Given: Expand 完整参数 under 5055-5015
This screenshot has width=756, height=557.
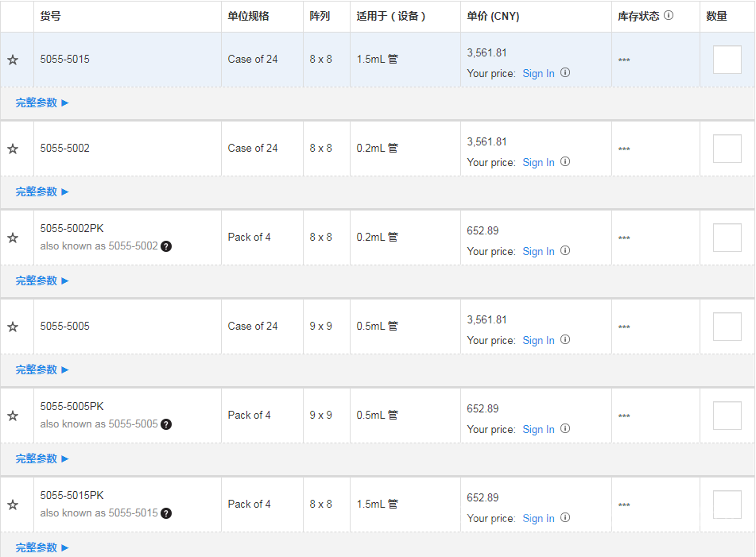Looking at the screenshot, I should coord(42,103).
